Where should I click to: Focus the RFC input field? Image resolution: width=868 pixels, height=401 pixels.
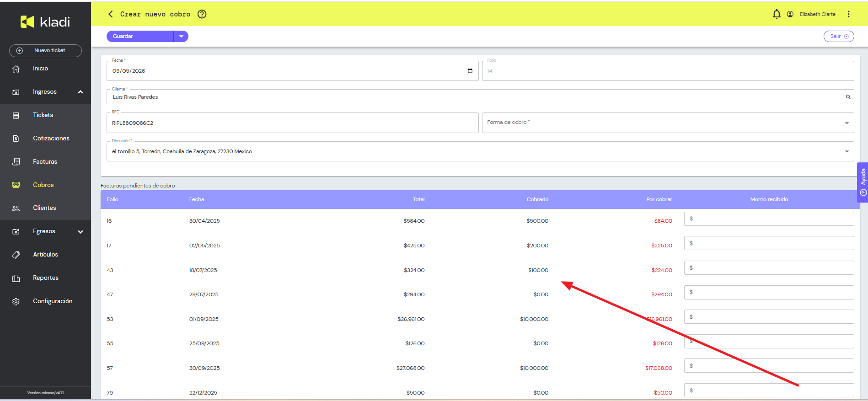292,123
